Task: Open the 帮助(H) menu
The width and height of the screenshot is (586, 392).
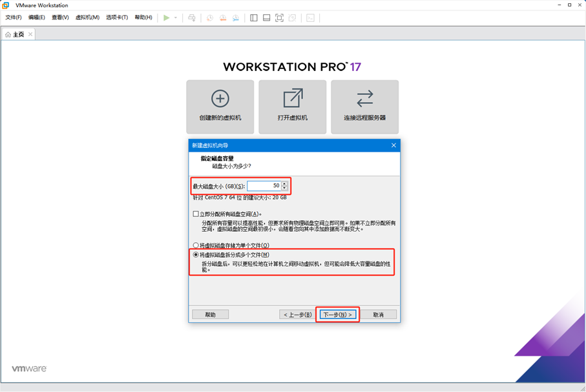Action: coord(143,17)
